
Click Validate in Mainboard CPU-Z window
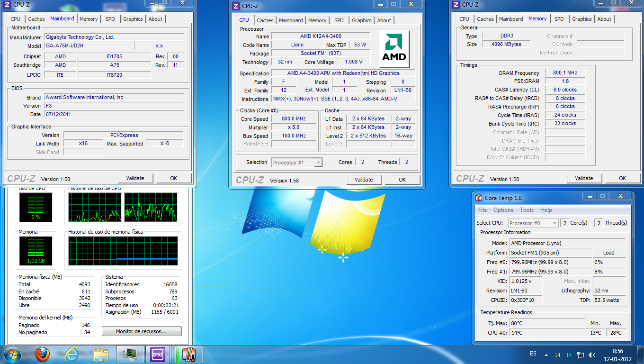point(135,178)
